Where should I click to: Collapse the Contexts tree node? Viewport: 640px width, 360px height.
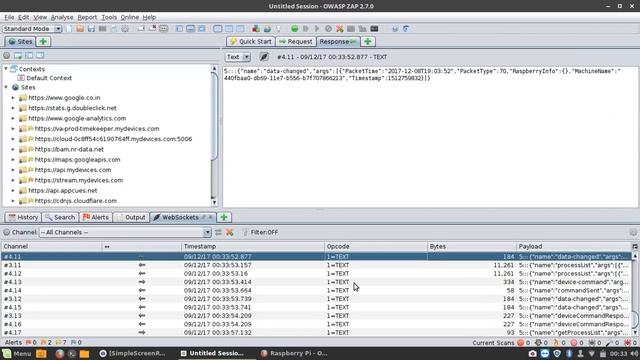coord(6,69)
